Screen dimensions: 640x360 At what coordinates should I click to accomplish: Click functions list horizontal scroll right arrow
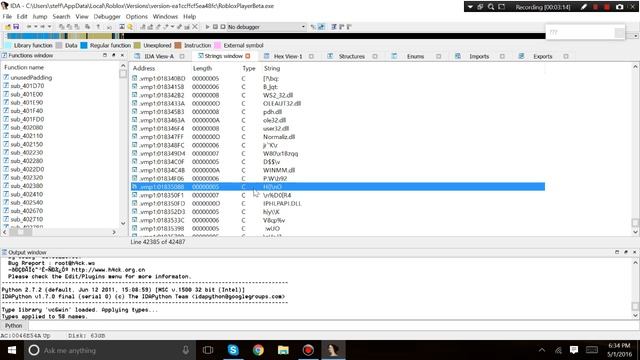114,232
